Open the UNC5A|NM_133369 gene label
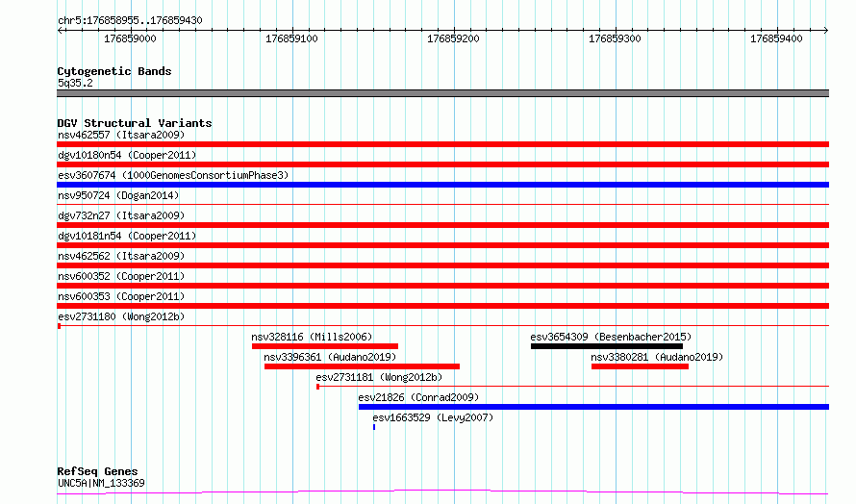The image size is (856, 504). click(101, 483)
